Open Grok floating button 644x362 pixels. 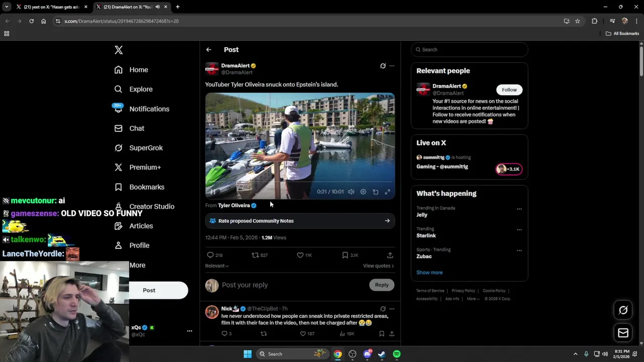[623, 310]
